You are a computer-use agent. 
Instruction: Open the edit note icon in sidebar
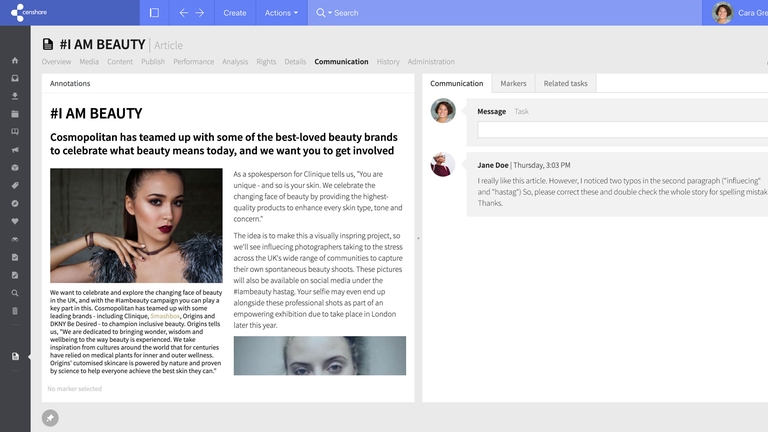tap(15, 275)
